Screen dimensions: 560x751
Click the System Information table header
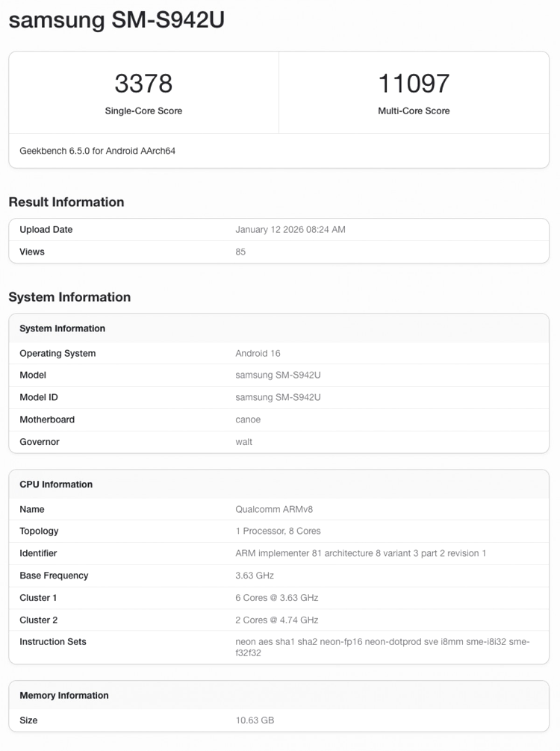[62, 328]
